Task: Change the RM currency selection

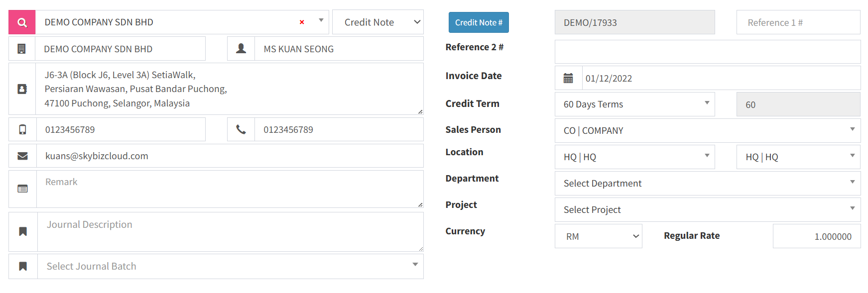Action: click(x=598, y=236)
